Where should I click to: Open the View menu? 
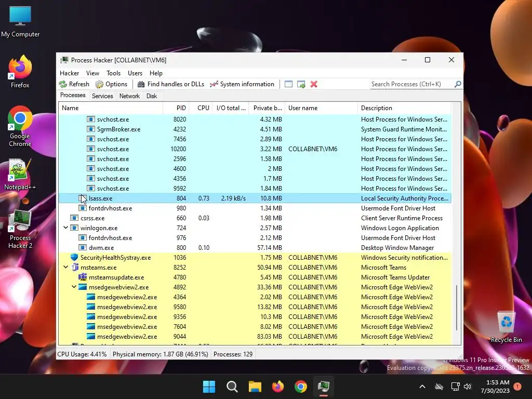92,73
